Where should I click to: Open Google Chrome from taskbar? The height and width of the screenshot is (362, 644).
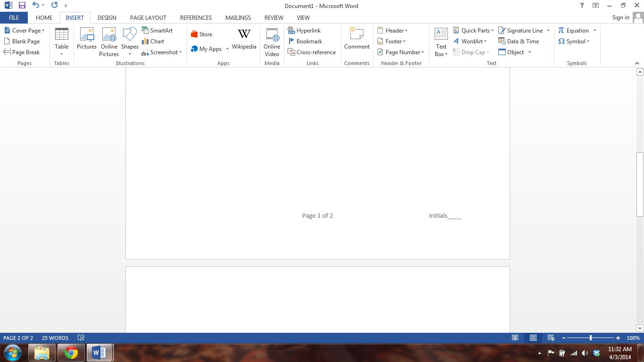click(x=71, y=353)
